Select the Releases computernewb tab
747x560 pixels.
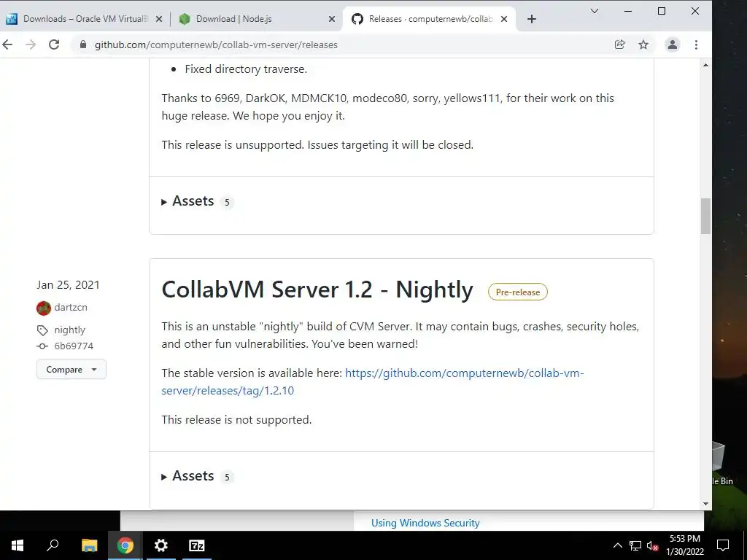click(x=430, y=19)
